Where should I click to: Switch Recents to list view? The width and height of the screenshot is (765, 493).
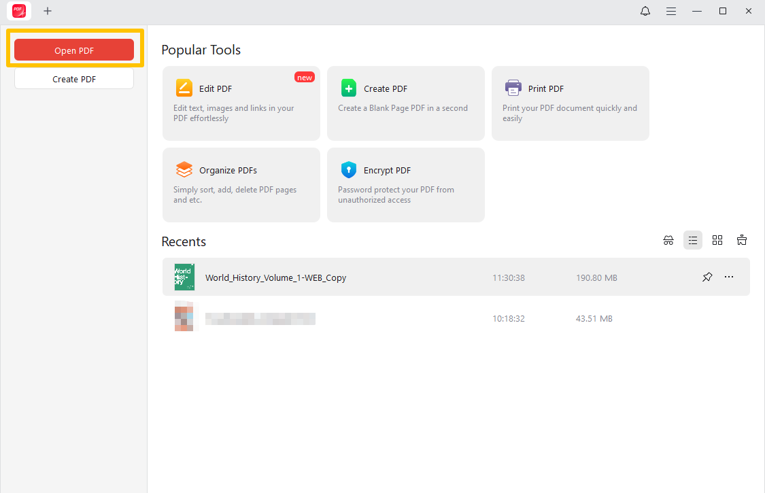692,241
